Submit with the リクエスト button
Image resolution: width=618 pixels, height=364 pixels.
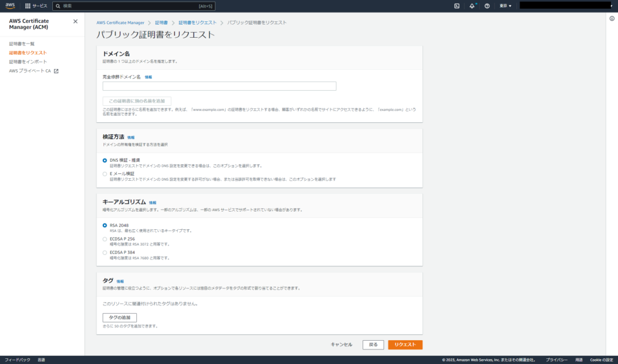point(406,344)
